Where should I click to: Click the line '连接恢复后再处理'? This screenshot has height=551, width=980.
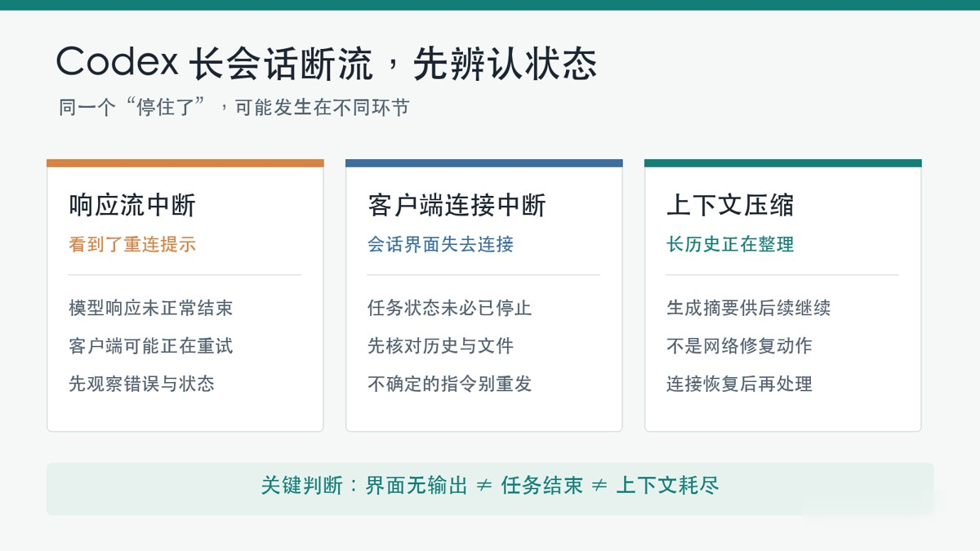(x=739, y=384)
